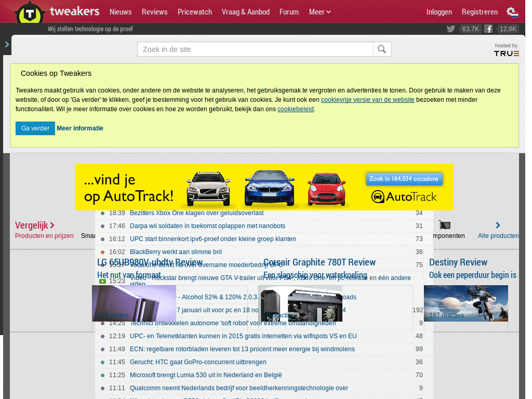Click the Facebook icon

[x=488, y=29]
